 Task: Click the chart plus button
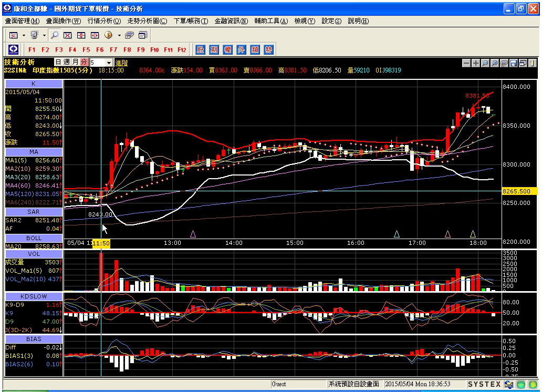pos(476,63)
